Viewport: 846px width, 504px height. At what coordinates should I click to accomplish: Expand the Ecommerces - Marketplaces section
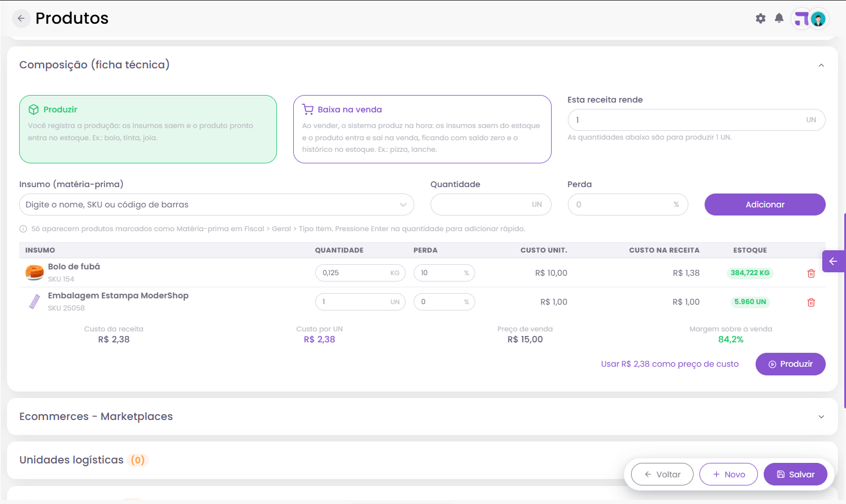pyautogui.click(x=821, y=417)
